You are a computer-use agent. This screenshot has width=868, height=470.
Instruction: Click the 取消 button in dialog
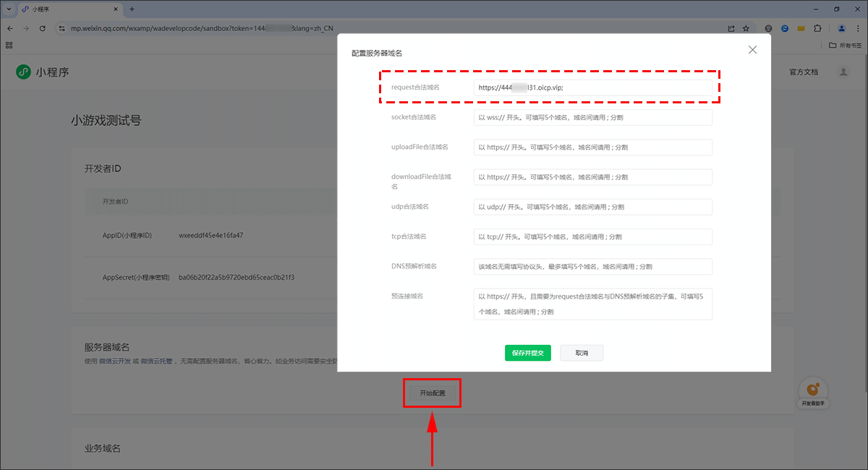[x=582, y=353]
